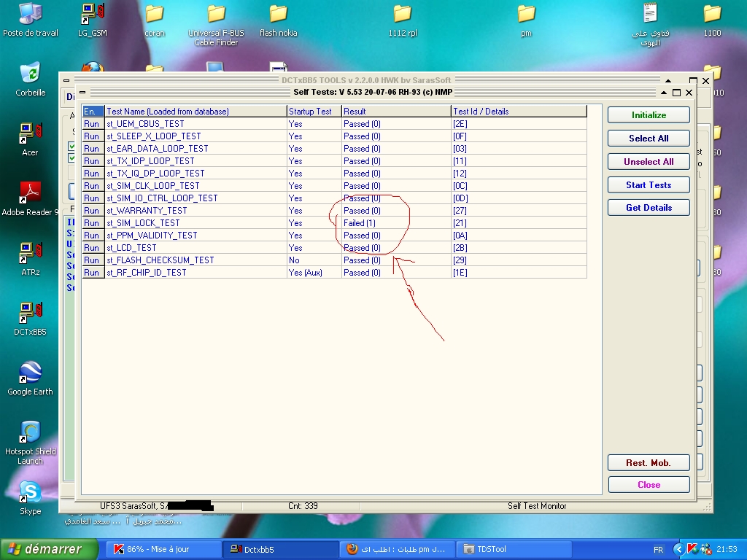Open Poste de travail desktop icon
Viewport: 747px width, 560px height.
[x=30, y=20]
